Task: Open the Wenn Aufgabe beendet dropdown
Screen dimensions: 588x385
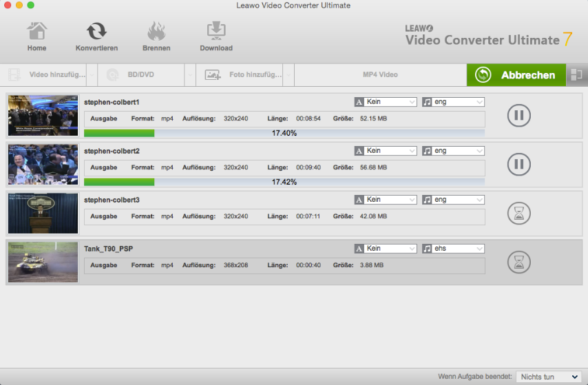Action: [549, 377]
